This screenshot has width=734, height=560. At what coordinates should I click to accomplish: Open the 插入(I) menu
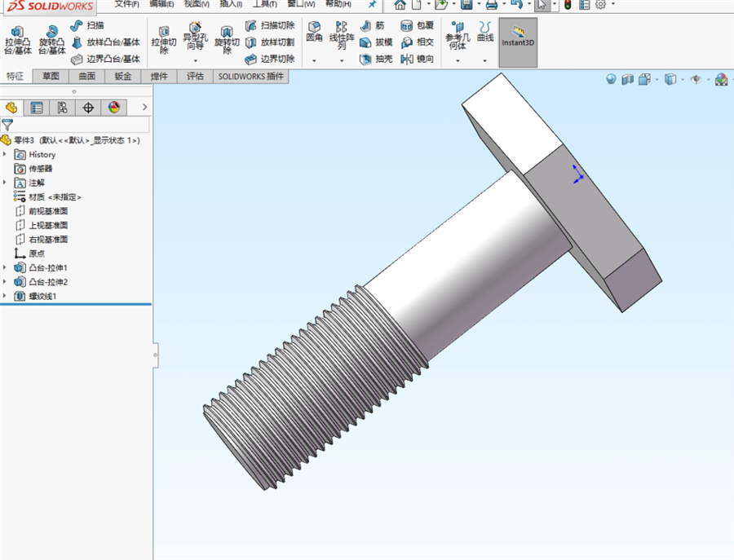pos(231,4)
